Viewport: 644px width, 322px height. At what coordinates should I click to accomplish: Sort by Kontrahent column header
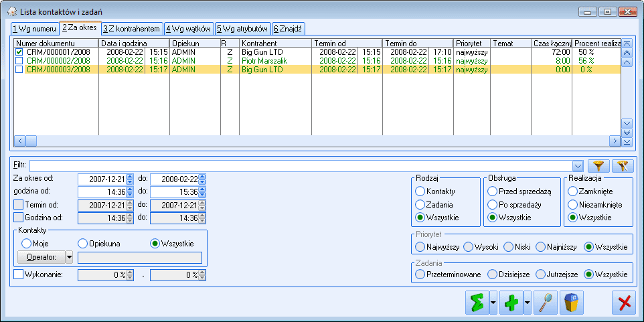click(x=275, y=43)
